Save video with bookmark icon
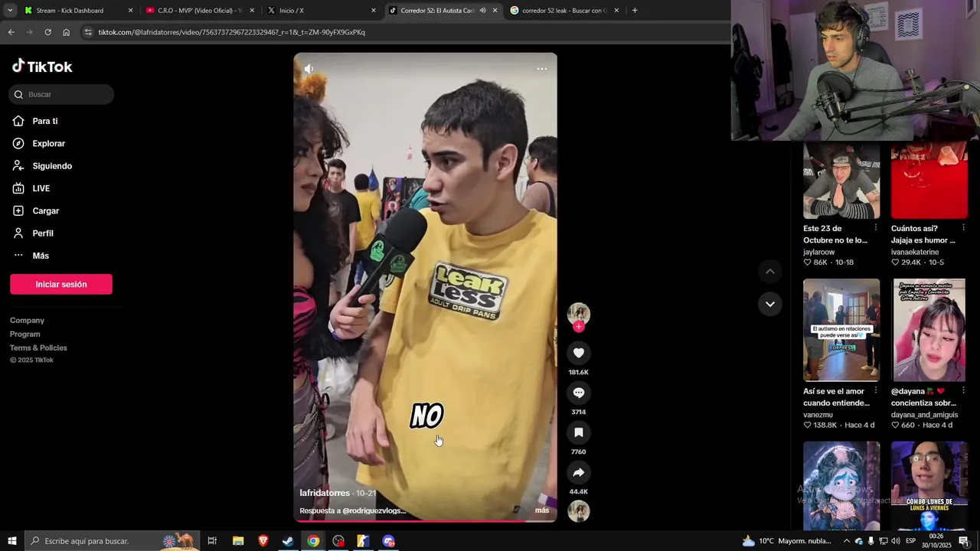This screenshot has height=551, width=980. (579, 432)
